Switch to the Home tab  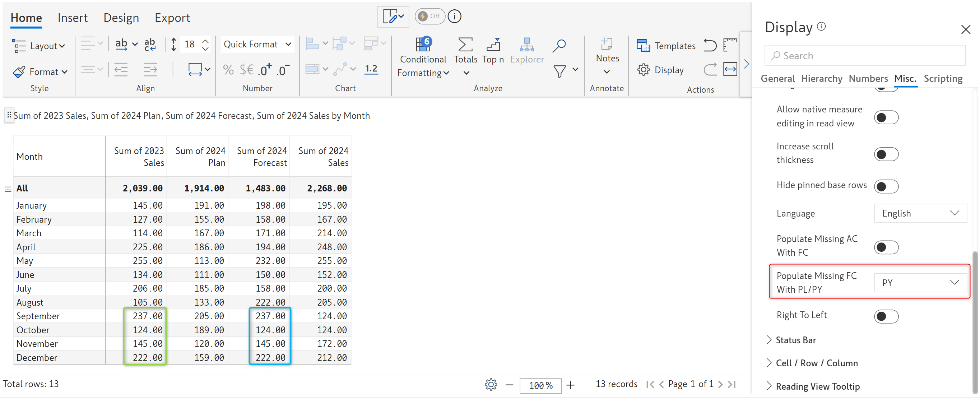[26, 18]
